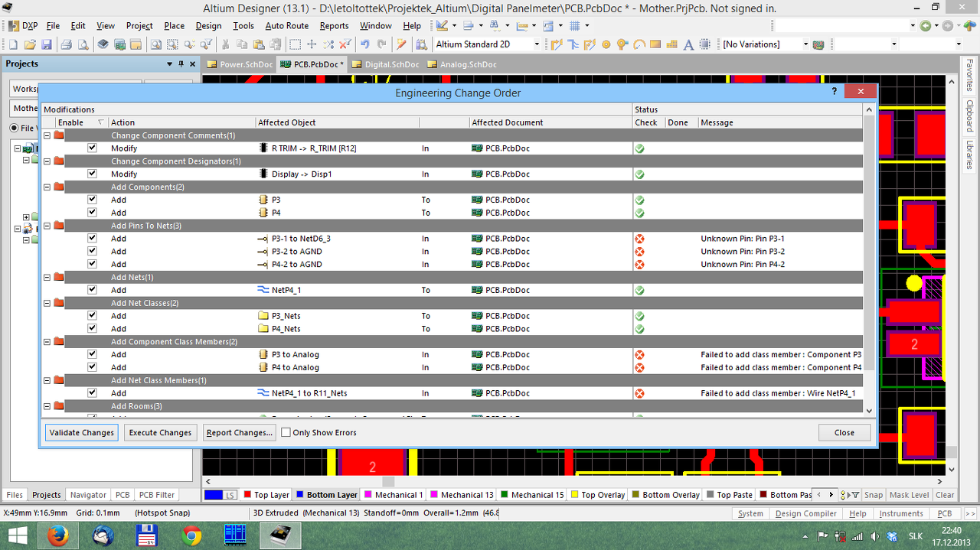Collapse Add Component Class Members group
This screenshot has width=980, height=550.
(47, 341)
